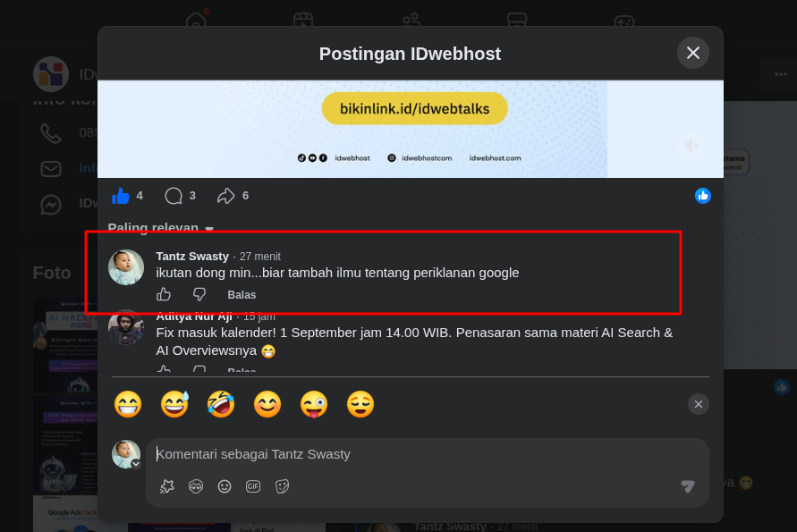Click the Messenger icon in page info

point(51,205)
